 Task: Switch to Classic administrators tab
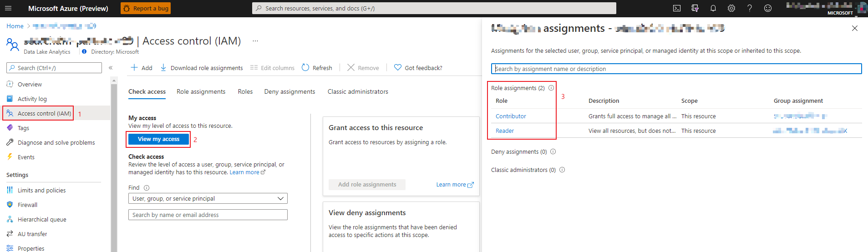(358, 91)
